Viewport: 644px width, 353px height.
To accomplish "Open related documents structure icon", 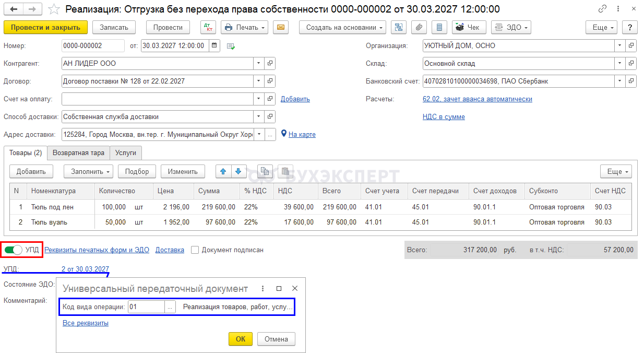I will pyautogui.click(x=399, y=27).
